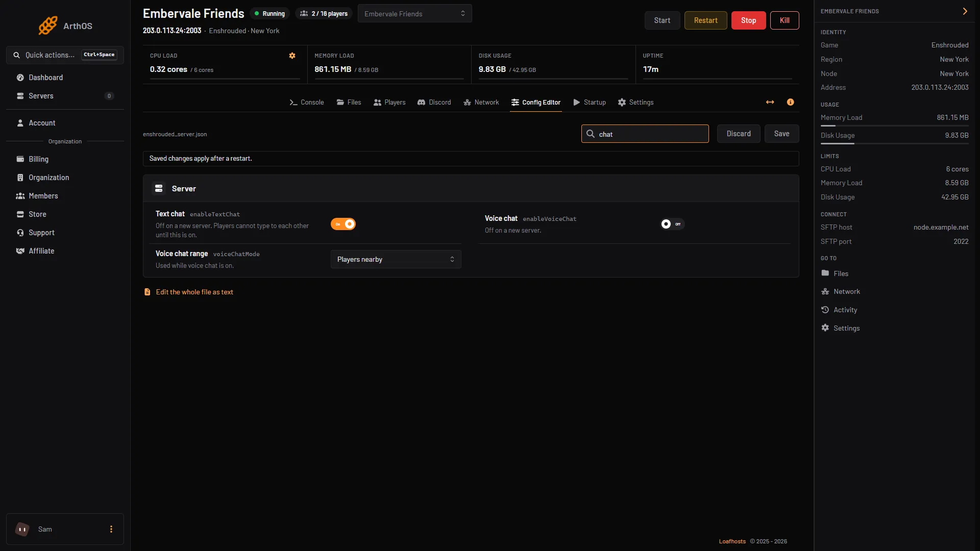Click the voiceChatMode key label
The width and height of the screenshot is (980, 551).
(236, 254)
